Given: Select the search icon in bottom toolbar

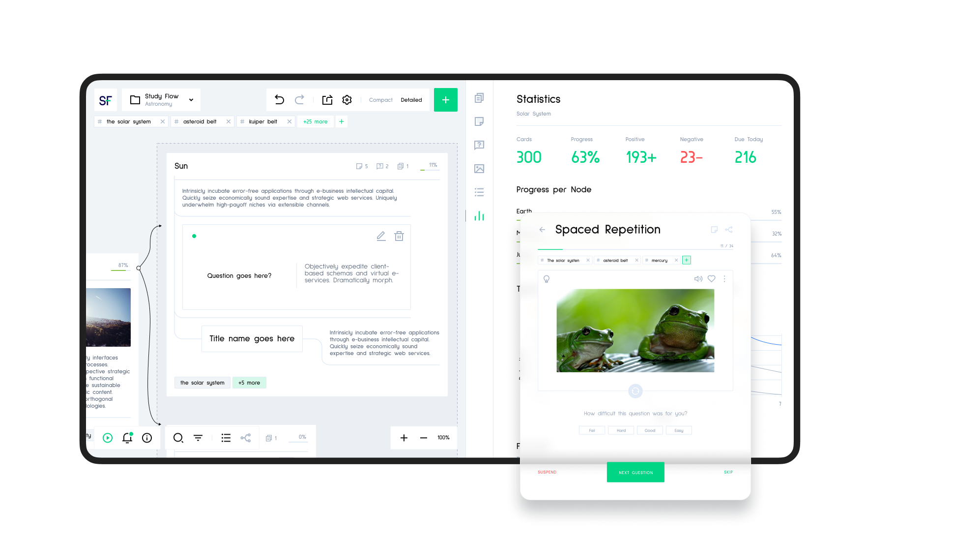Looking at the screenshot, I should (x=178, y=437).
